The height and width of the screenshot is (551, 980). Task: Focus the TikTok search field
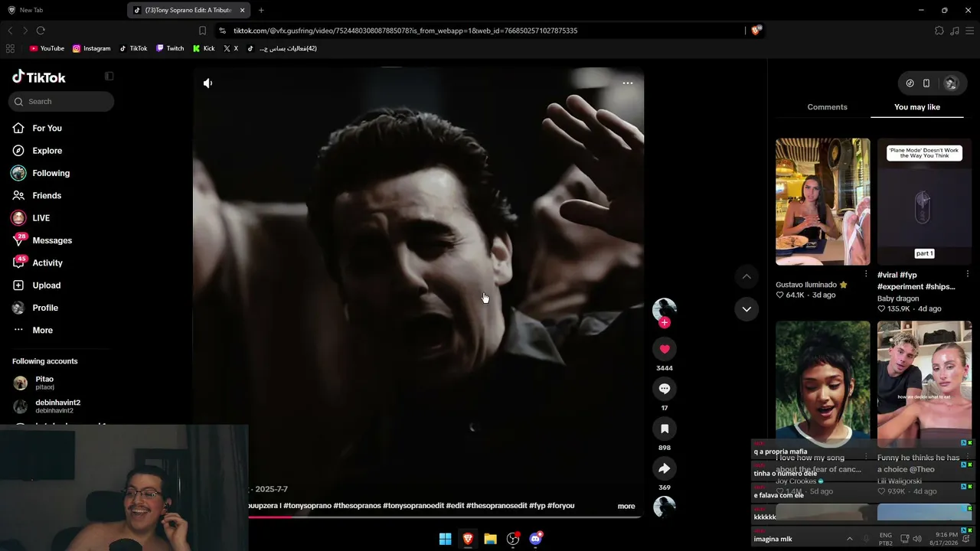61,101
